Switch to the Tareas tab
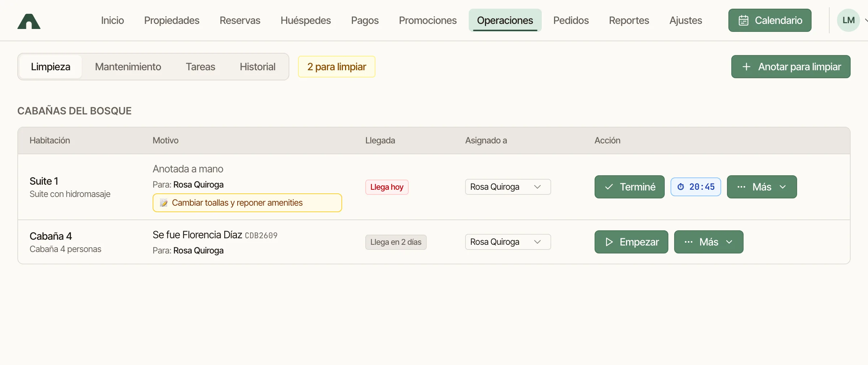The width and height of the screenshot is (868, 365). [x=200, y=67]
